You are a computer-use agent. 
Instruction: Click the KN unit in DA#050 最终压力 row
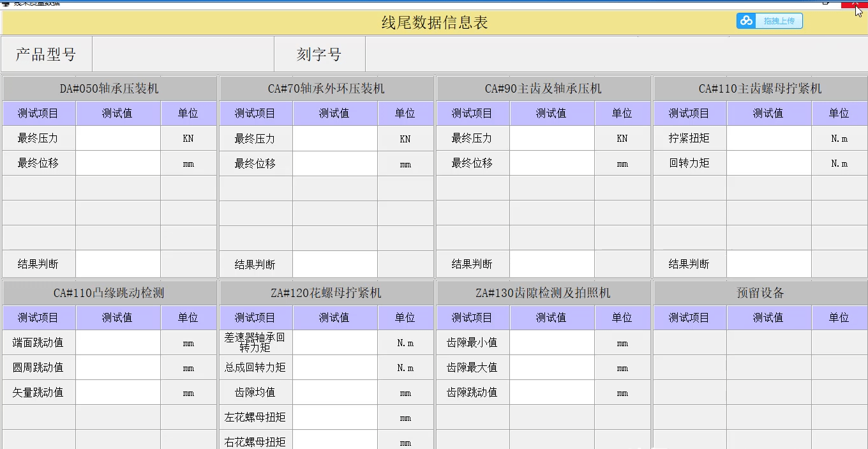(188, 138)
